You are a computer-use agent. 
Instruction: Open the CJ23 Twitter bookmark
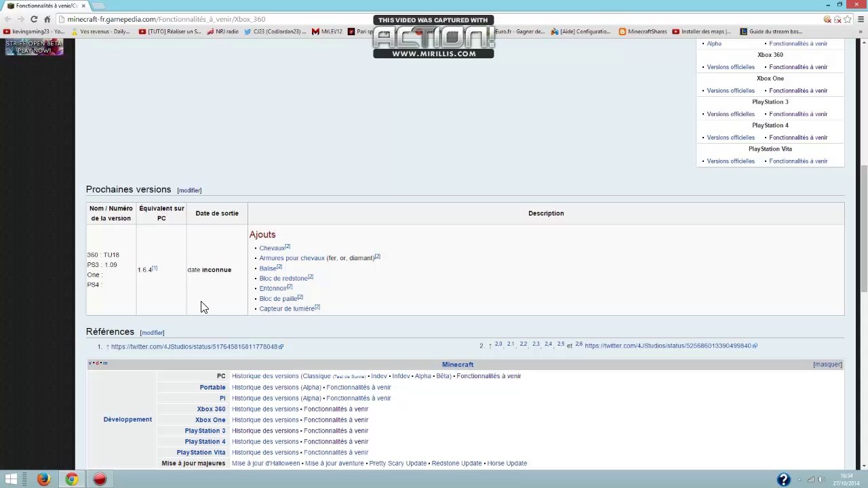coord(275,31)
